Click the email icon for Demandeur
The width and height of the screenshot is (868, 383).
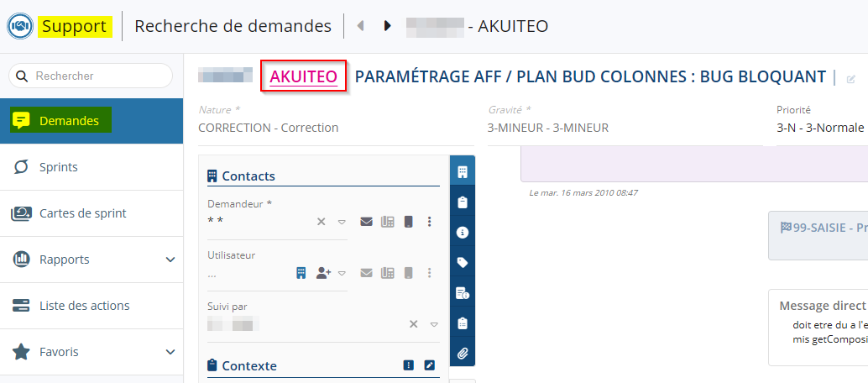tap(366, 222)
